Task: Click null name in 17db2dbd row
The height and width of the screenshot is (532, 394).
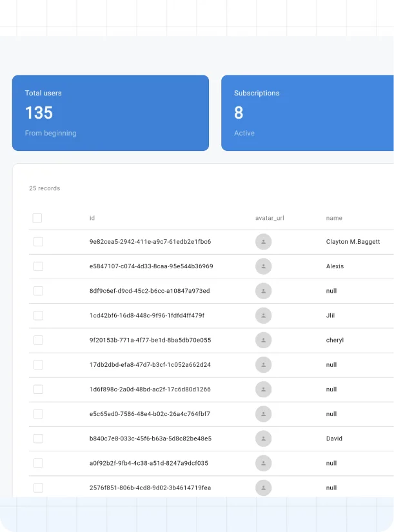Action: pyautogui.click(x=331, y=365)
